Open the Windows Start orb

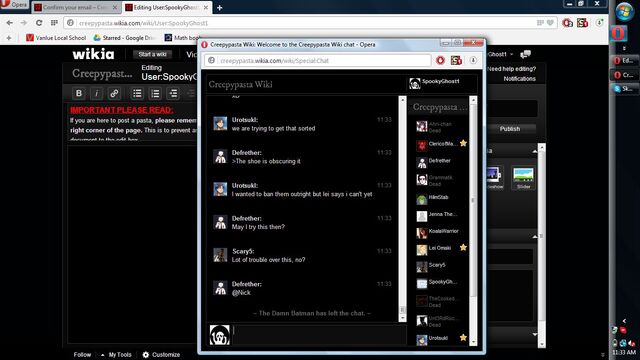624,11
